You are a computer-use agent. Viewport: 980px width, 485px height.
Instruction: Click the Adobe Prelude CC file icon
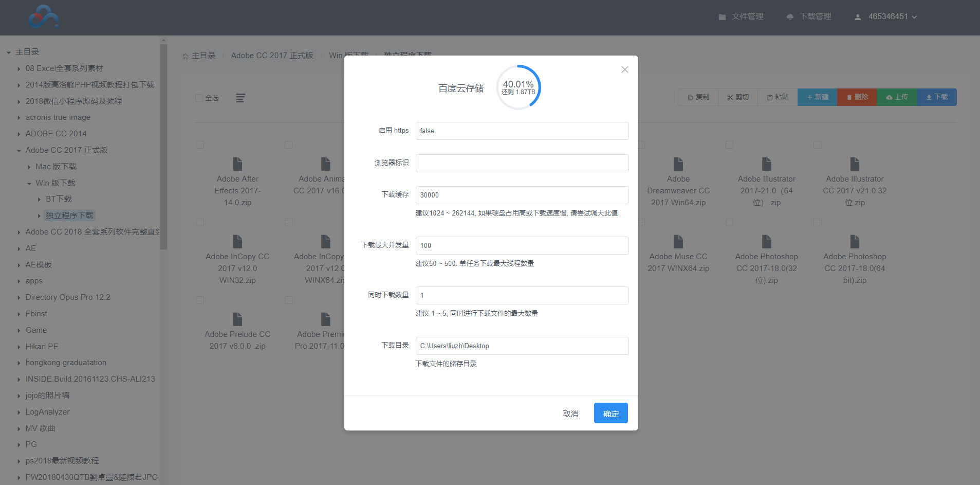237,319
